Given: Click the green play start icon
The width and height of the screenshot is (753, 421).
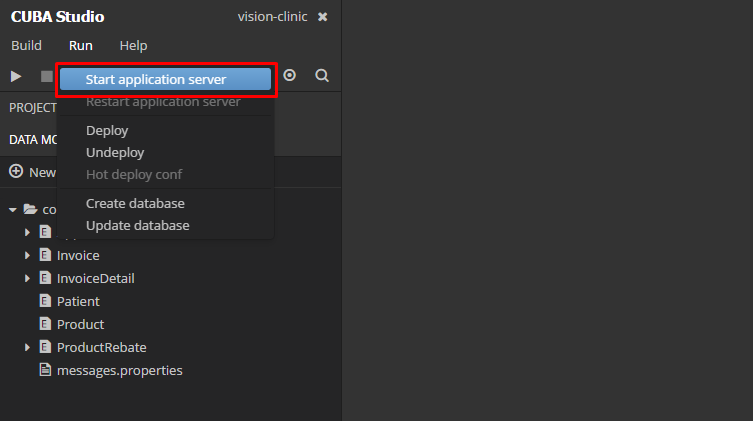Looking at the screenshot, I should pos(16,76).
